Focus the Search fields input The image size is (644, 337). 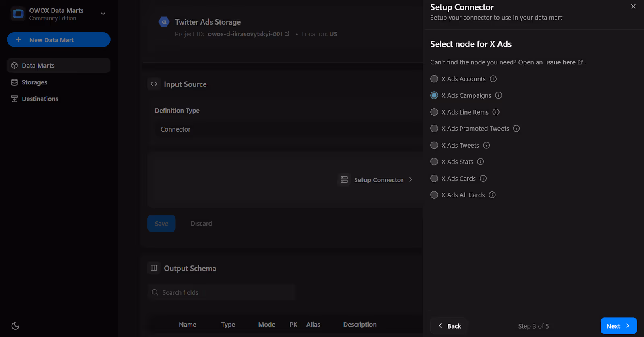click(x=221, y=292)
